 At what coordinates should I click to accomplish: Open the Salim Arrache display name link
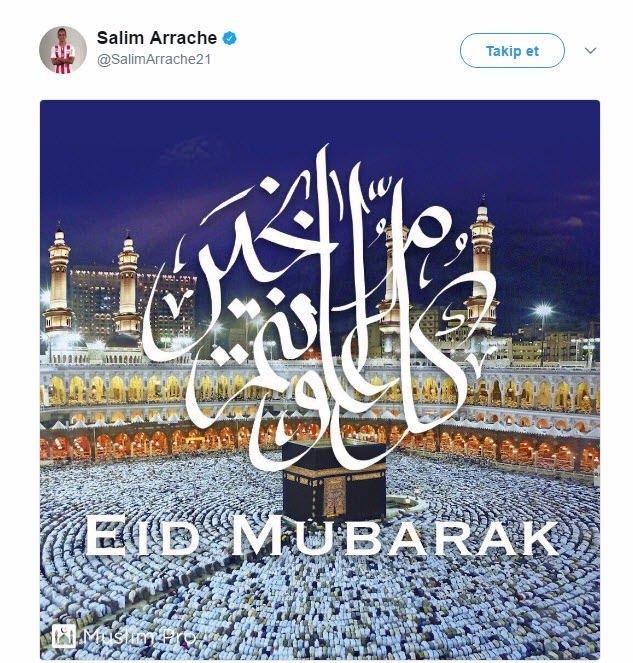click(x=156, y=38)
